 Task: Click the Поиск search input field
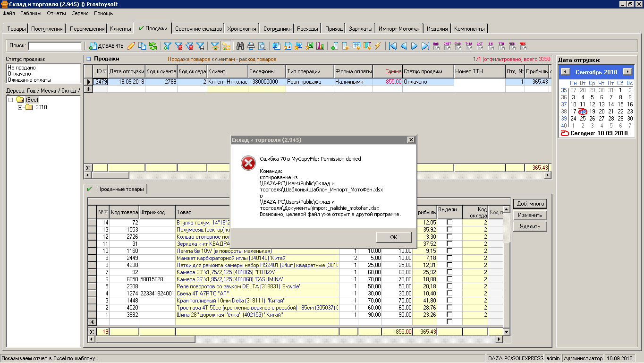pos(55,46)
